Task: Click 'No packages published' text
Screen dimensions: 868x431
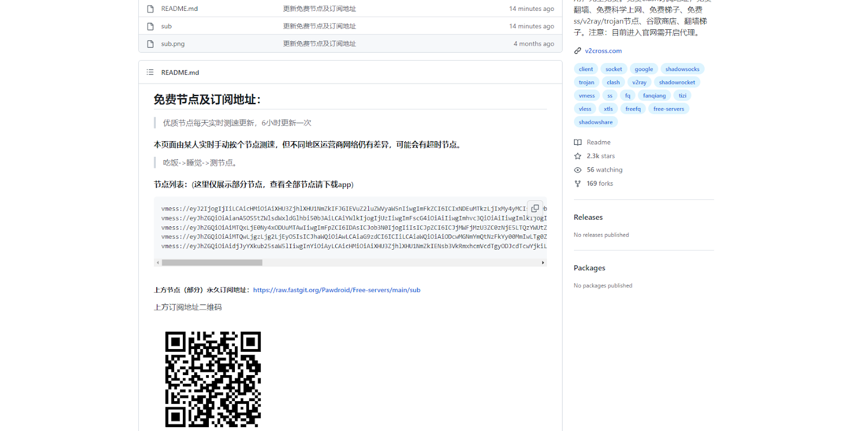Action: [603, 286]
